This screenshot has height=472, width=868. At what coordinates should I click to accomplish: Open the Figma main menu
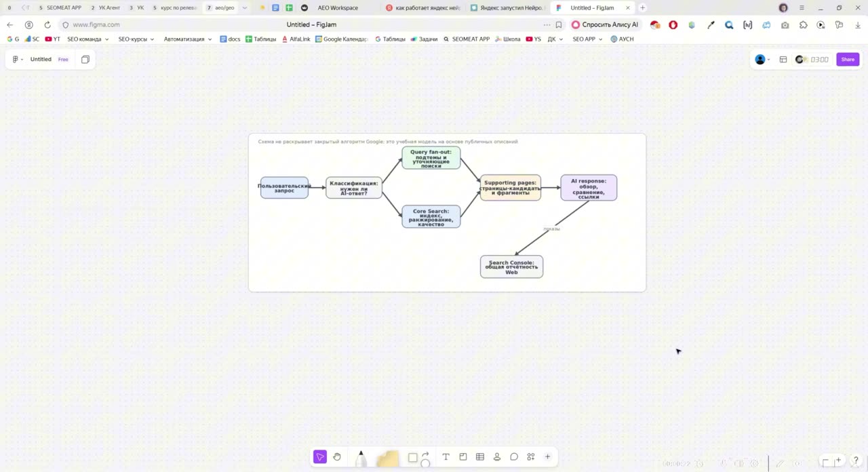click(18, 60)
